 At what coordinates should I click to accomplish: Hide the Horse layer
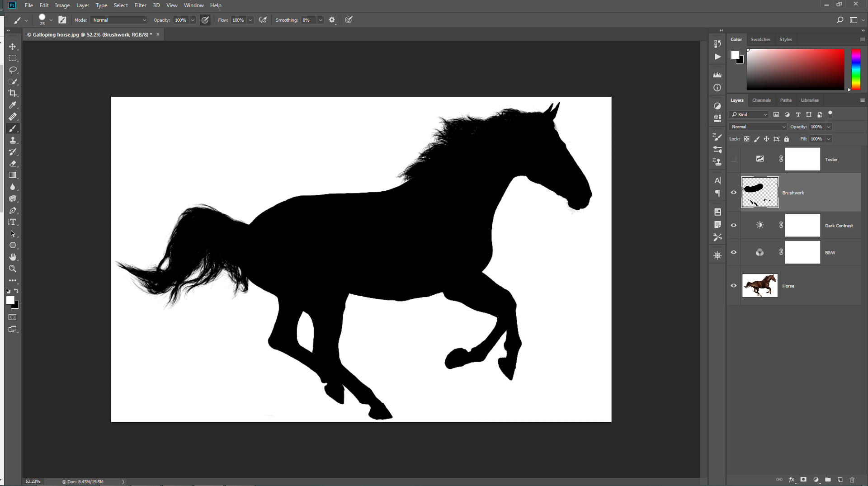click(734, 285)
